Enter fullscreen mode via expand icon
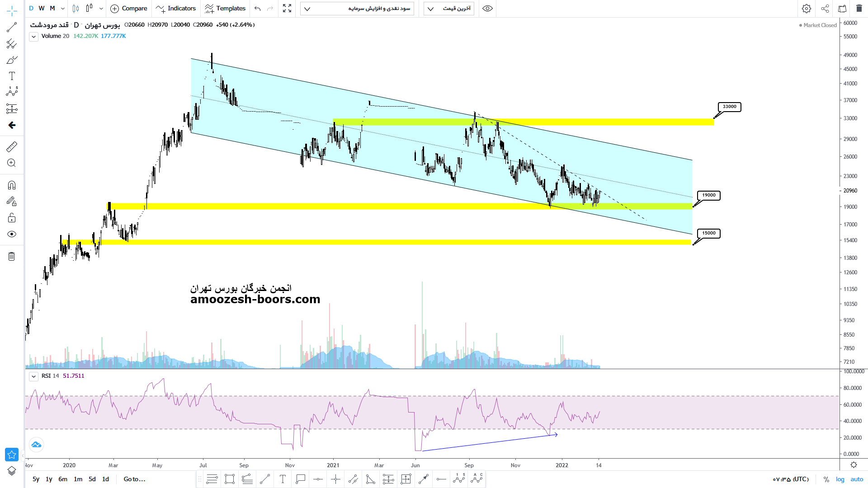Viewport: 868px width, 488px height. (287, 9)
